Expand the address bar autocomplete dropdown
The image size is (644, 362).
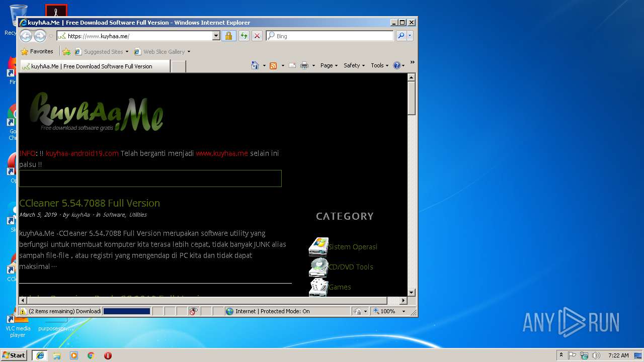pyautogui.click(x=216, y=36)
